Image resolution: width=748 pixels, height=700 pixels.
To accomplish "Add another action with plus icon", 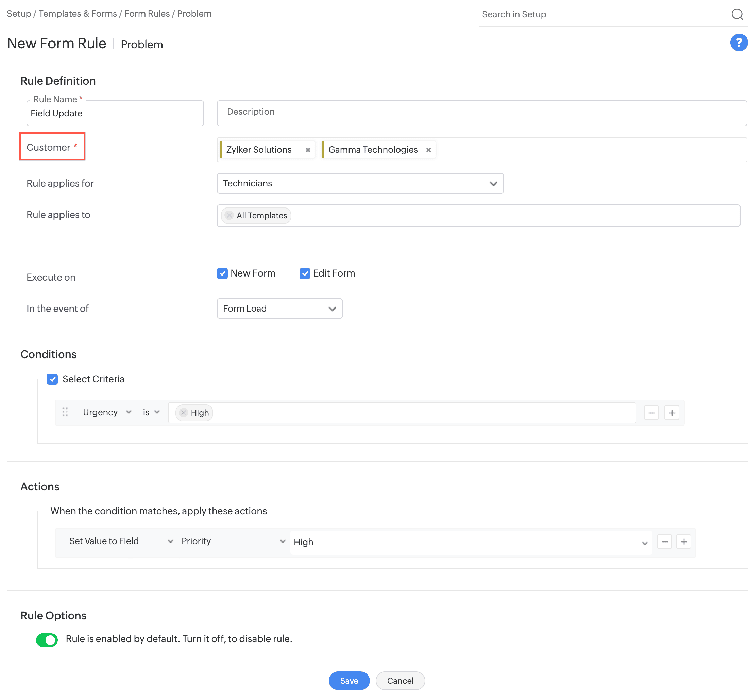I will pyautogui.click(x=684, y=541).
